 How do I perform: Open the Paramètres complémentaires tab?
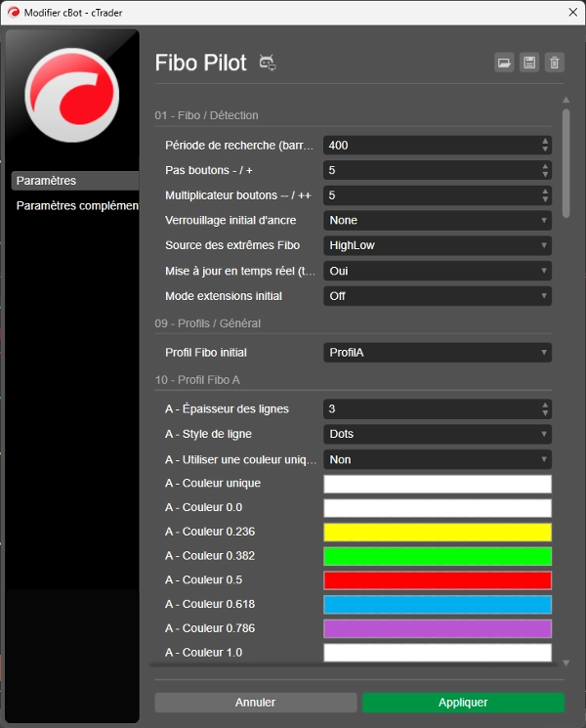click(x=75, y=205)
